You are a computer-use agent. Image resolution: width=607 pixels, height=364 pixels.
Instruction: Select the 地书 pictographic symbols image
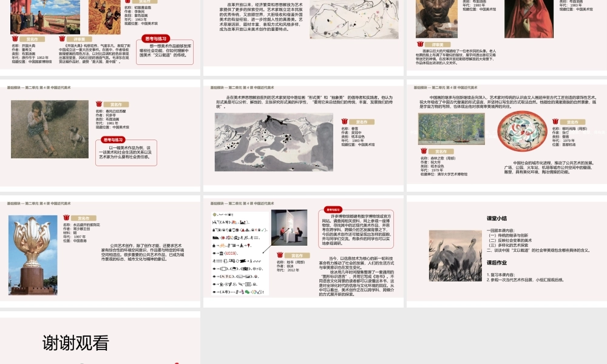click(240, 254)
